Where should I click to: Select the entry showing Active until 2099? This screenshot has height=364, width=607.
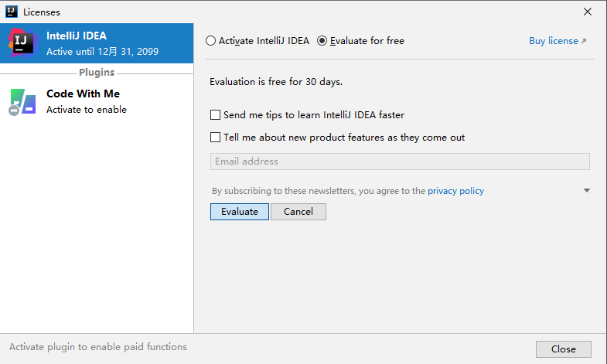pos(97,44)
